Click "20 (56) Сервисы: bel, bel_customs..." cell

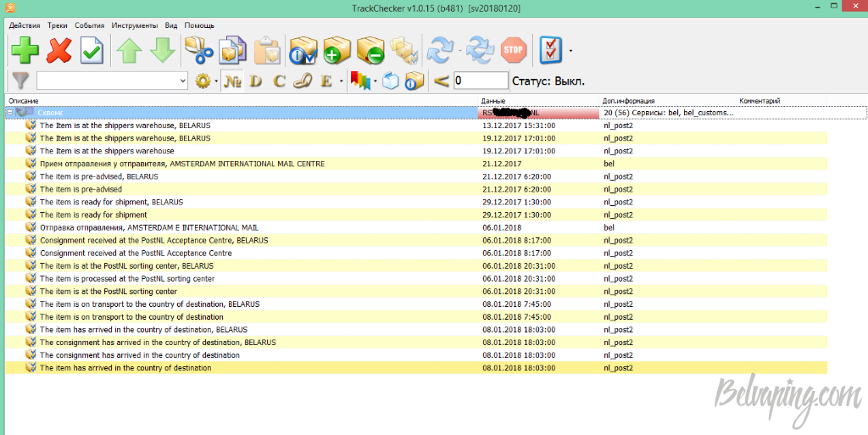point(668,112)
